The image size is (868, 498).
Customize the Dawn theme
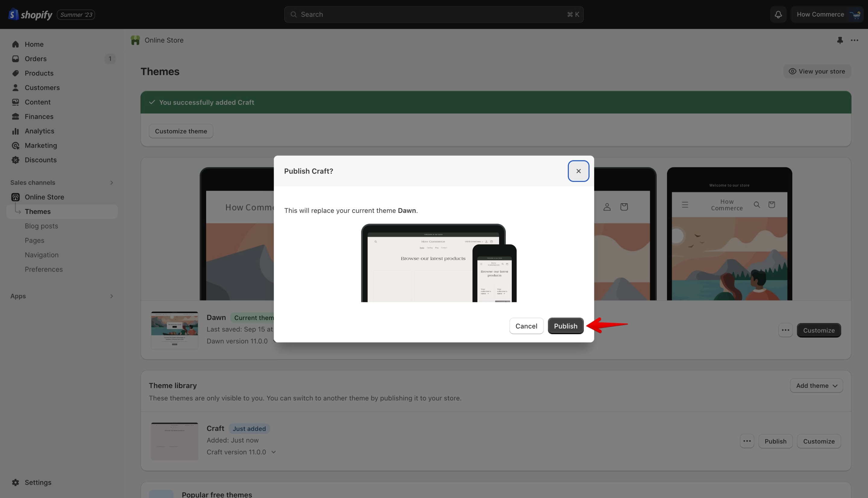coord(819,330)
